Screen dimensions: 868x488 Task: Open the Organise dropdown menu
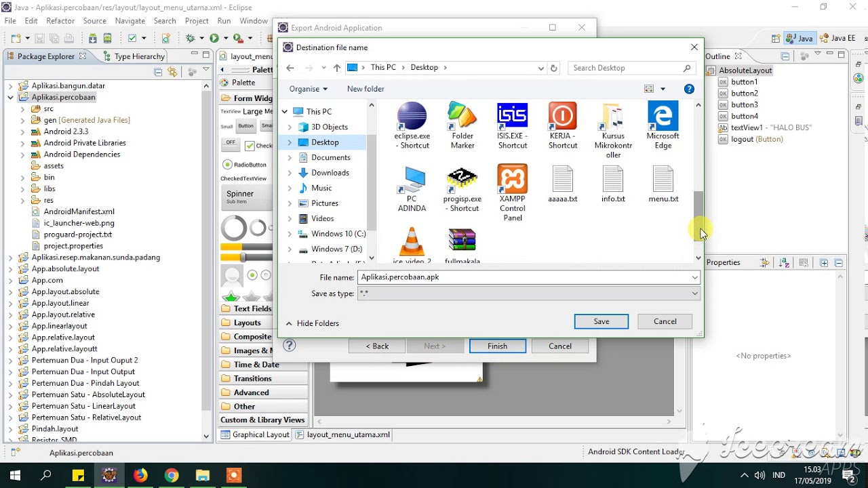pyautogui.click(x=309, y=89)
